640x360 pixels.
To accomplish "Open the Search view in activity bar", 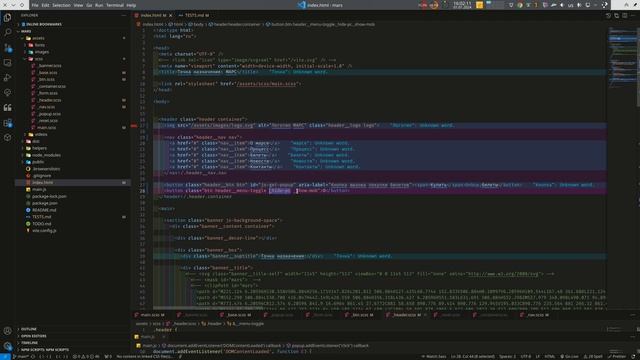I will coord(7,32).
